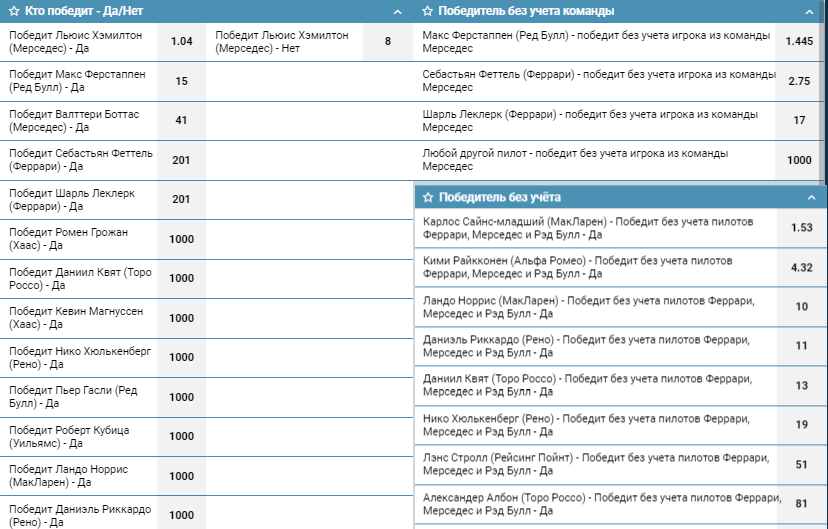Pick odds 1.445 for Ферстаппен without Mercedes
This screenshot has width=828, height=529.
[x=799, y=42]
